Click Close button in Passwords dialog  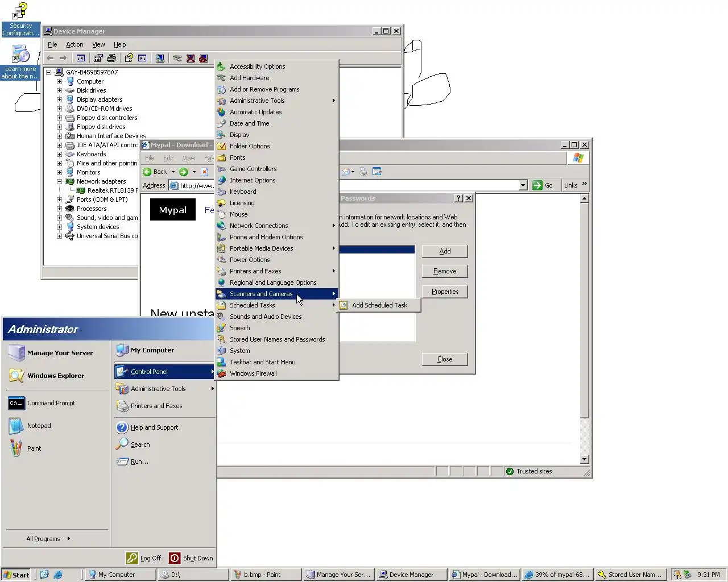click(445, 359)
